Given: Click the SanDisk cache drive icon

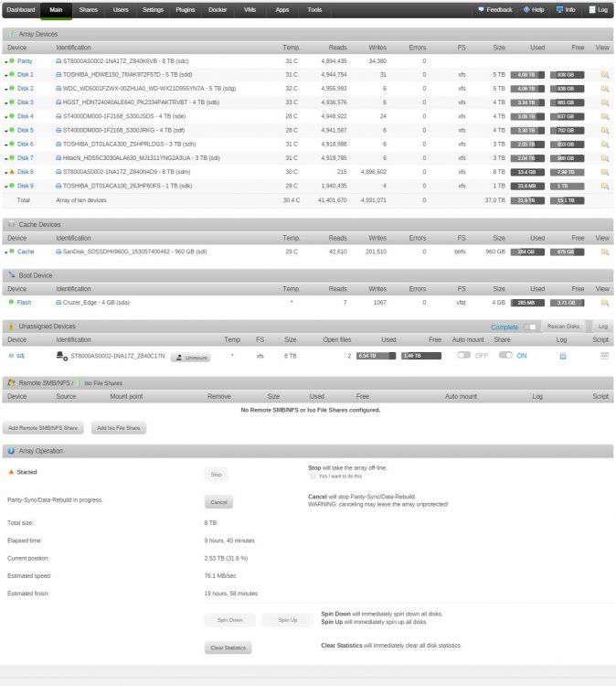Looking at the screenshot, I should point(58,252).
